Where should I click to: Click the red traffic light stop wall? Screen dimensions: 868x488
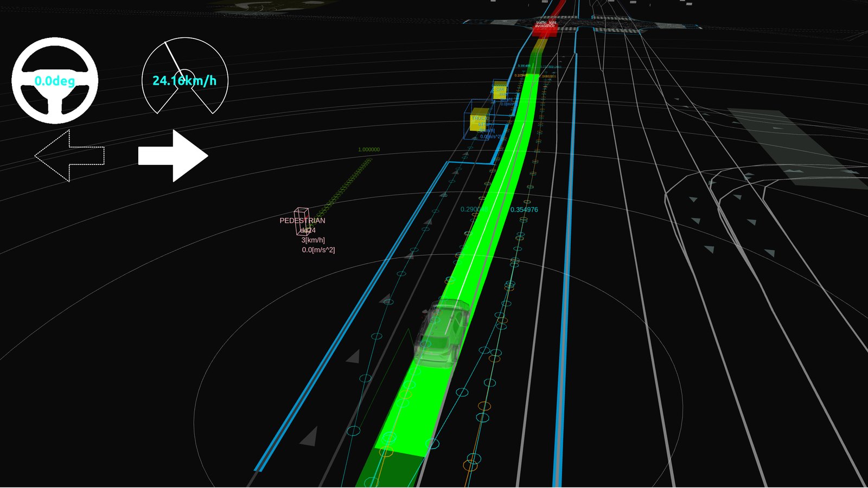(x=545, y=30)
